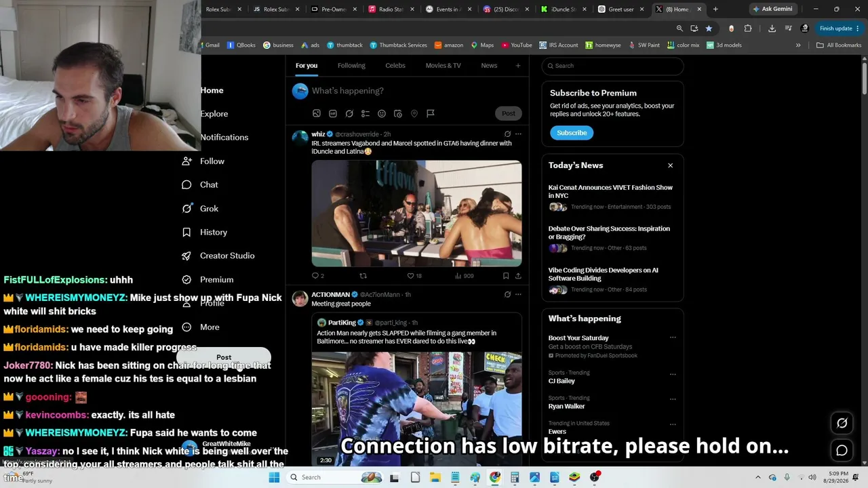Open the Grok page from sidebar
Viewport: 868px width, 488px height.
(x=201, y=209)
